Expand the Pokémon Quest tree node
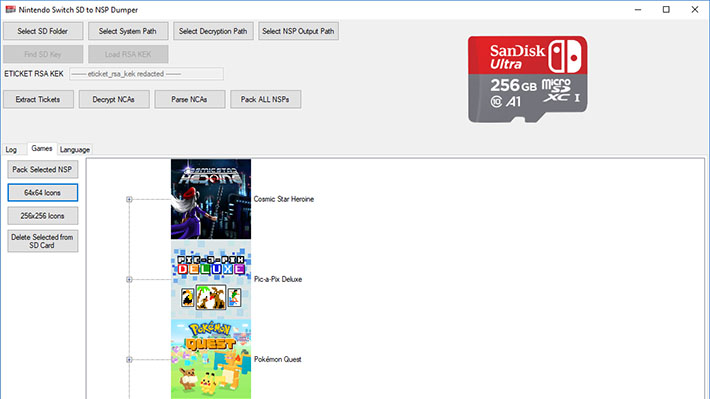Image resolution: width=710 pixels, height=399 pixels. coord(129,360)
